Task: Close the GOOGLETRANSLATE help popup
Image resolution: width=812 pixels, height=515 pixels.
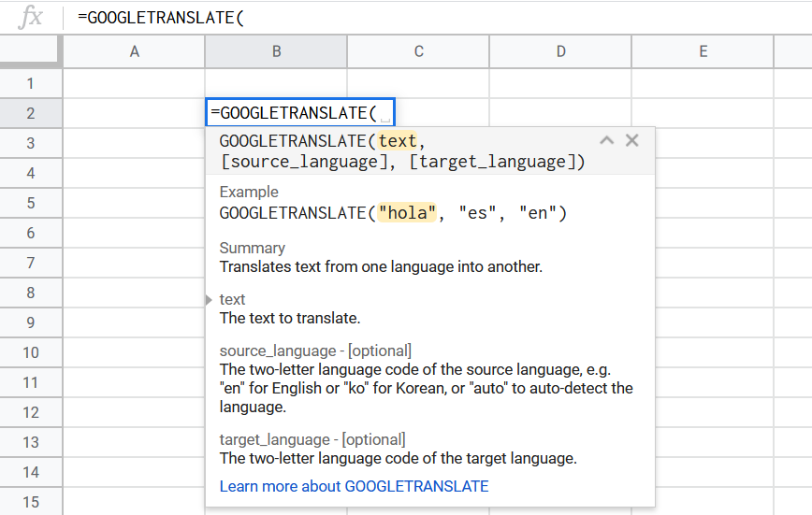Action: [631, 140]
